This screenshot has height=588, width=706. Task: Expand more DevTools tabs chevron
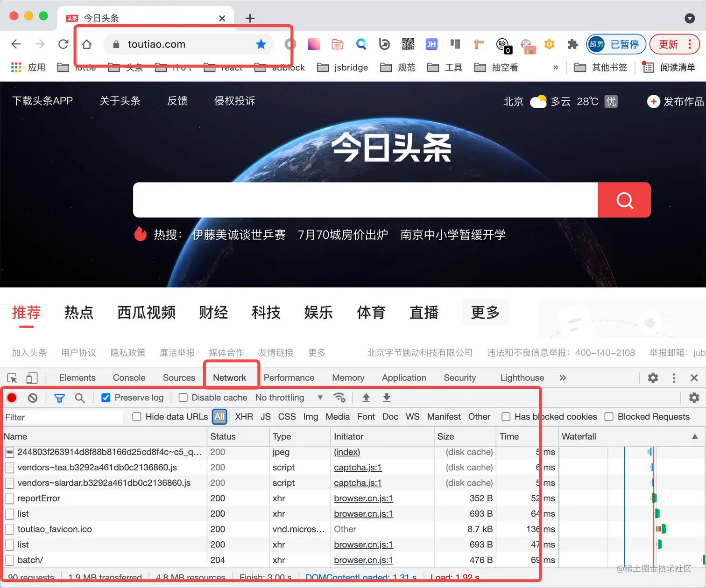pyautogui.click(x=563, y=378)
